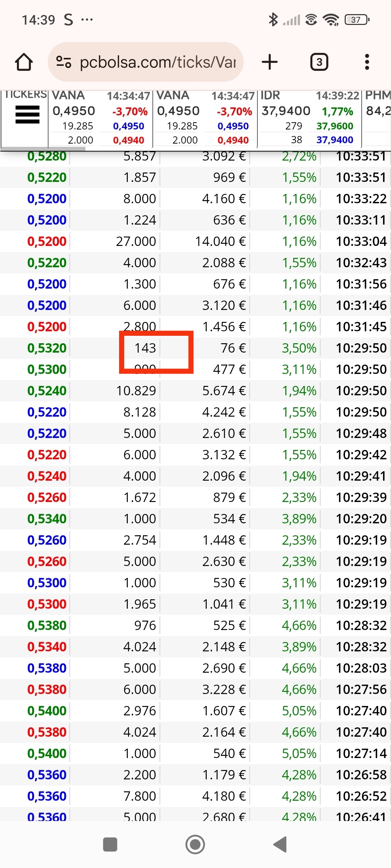Image resolution: width=391 pixels, height=868 pixels.
Task: Tap Android recent apps square button
Action: coord(110,845)
